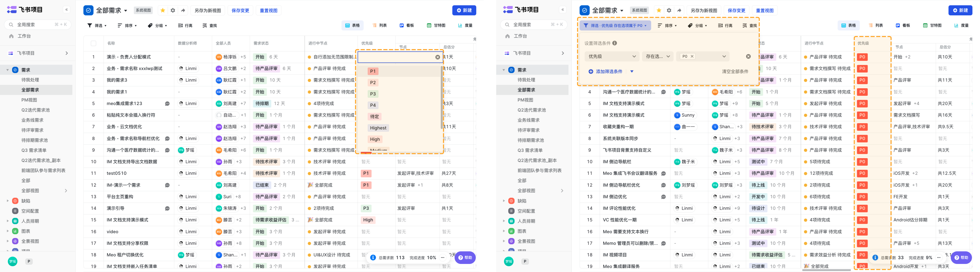This screenshot has height=272, width=980.
Task: Click the share arrow icon in right window
Action: [679, 10]
